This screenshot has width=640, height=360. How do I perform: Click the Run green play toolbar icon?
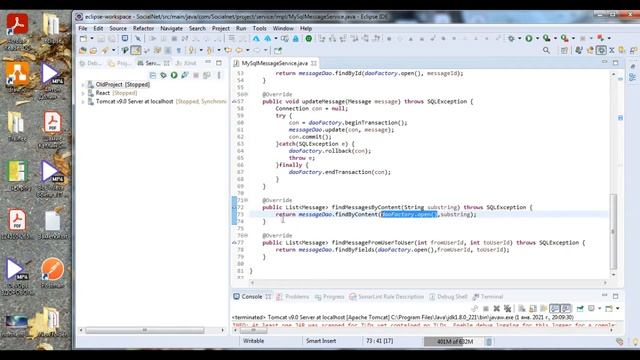[529, 38]
